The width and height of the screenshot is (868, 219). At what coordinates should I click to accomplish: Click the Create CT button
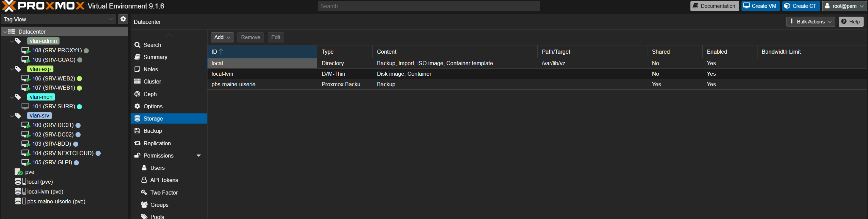click(x=801, y=6)
